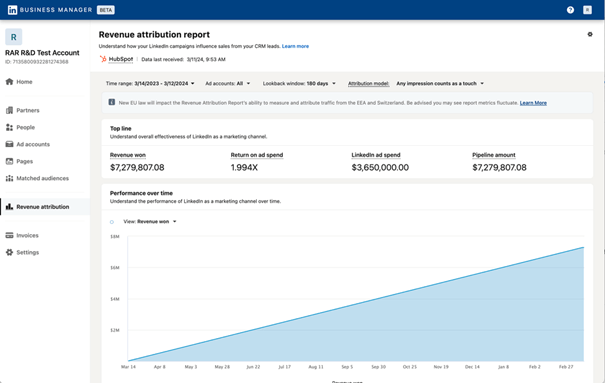Click the R account avatar
This screenshot has height=383, width=605.
point(14,37)
